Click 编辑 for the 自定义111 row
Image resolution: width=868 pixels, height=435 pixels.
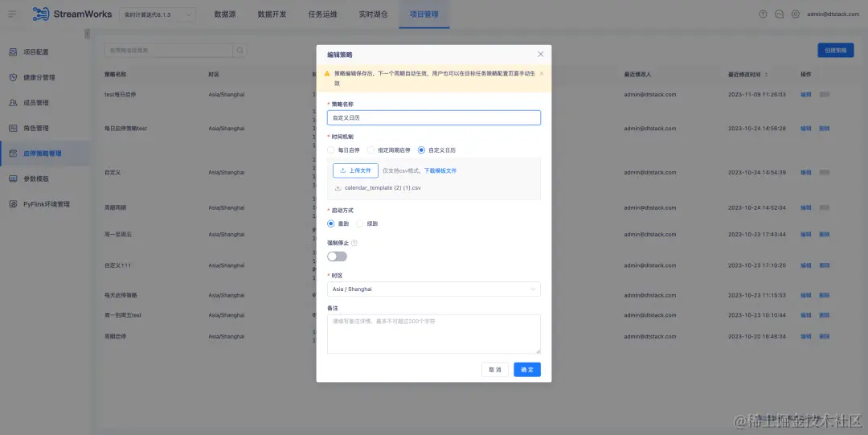point(806,265)
